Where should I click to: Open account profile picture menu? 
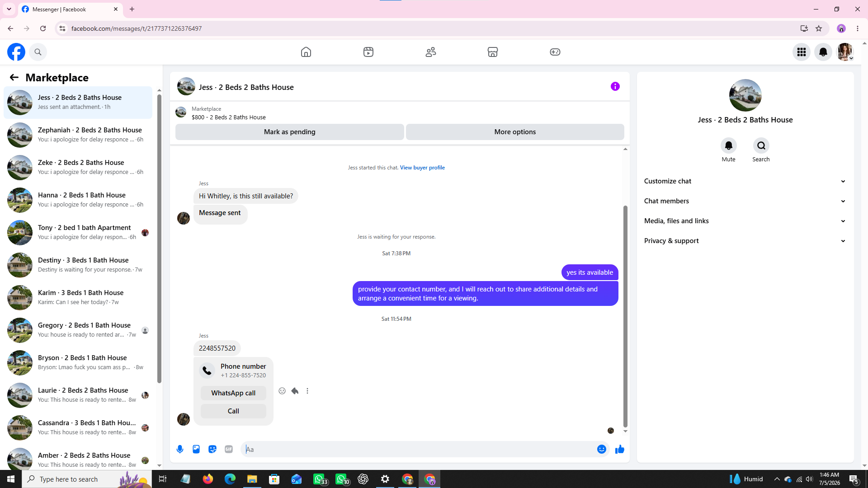pos(845,52)
